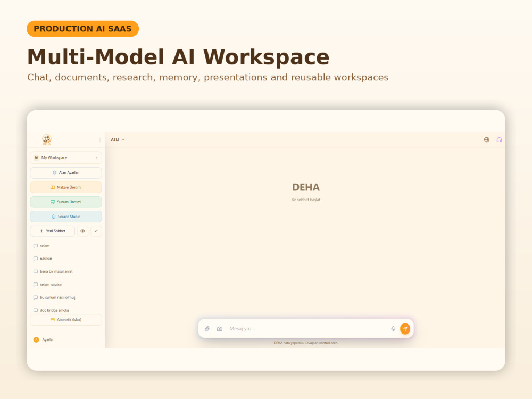
Task: Open the 'doc bridge smoke' chat
Action: [66, 310]
